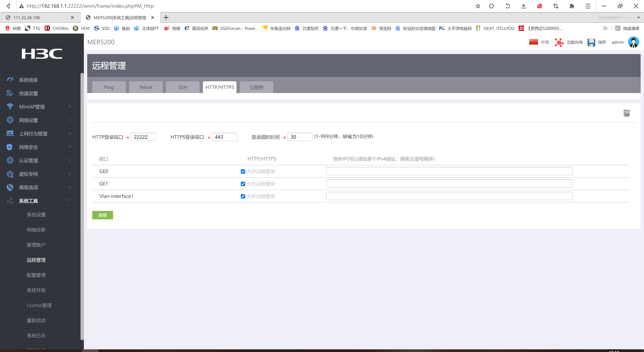The image size is (644, 352).
Task: Switch to the SSH tab
Action: point(183,87)
